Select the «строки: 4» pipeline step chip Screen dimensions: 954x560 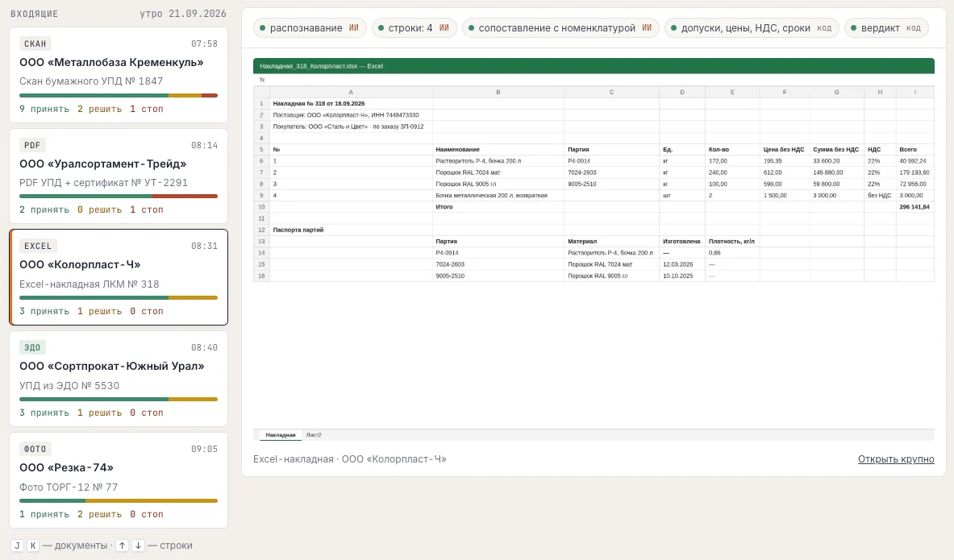pyautogui.click(x=415, y=28)
